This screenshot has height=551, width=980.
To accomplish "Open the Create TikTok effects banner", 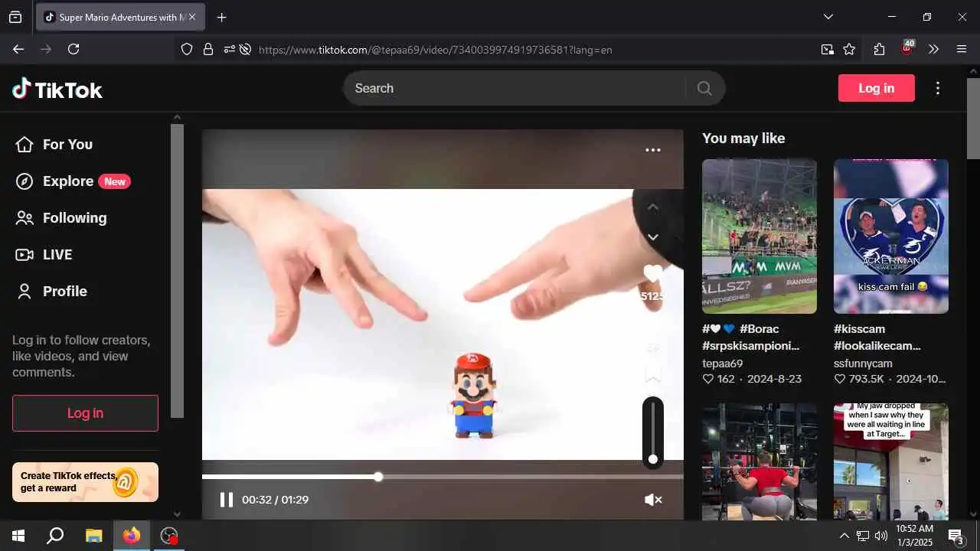I will [85, 482].
